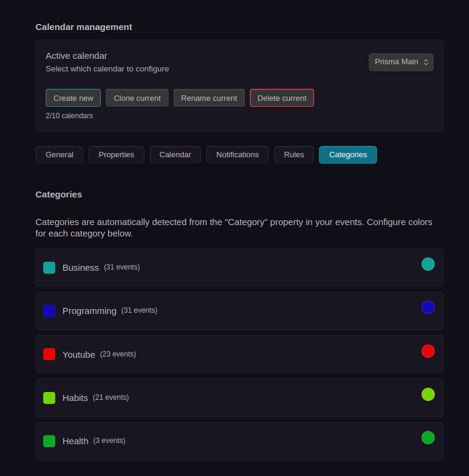Click the Programming category name
469x476 pixels.
pyautogui.click(x=89, y=311)
